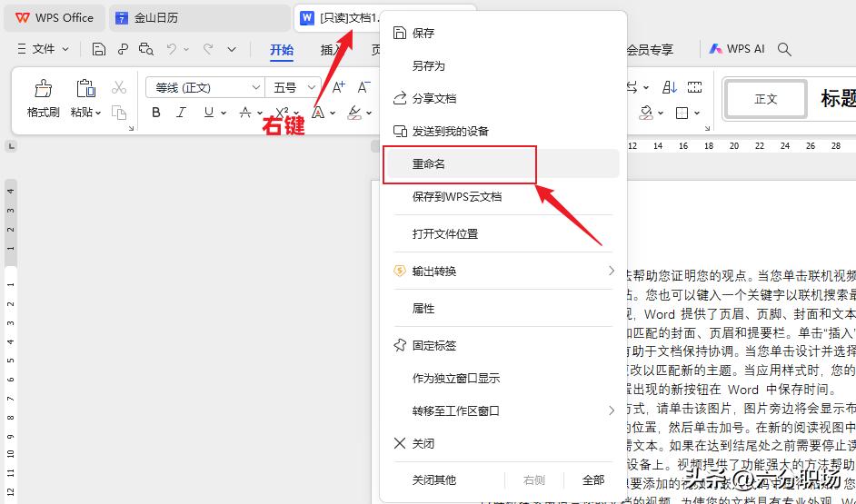Click the text effects outlined A icon
Viewport: 856px width, 504px height.
(x=318, y=113)
